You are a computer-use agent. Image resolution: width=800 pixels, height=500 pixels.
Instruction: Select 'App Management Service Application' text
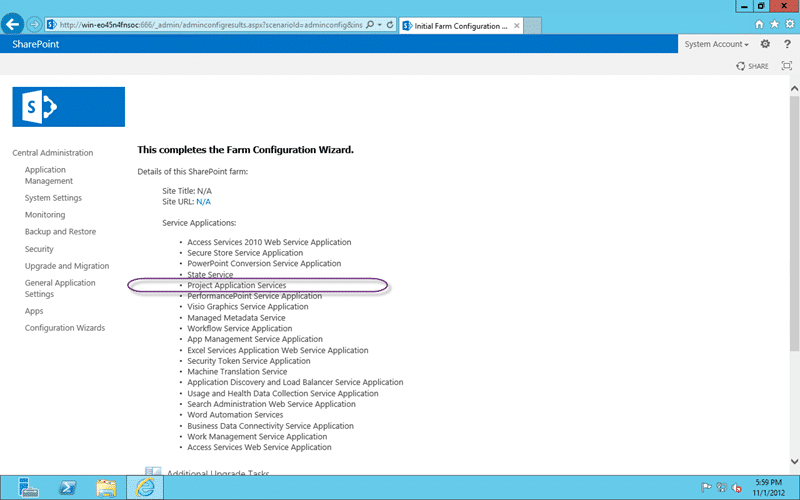click(255, 339)
